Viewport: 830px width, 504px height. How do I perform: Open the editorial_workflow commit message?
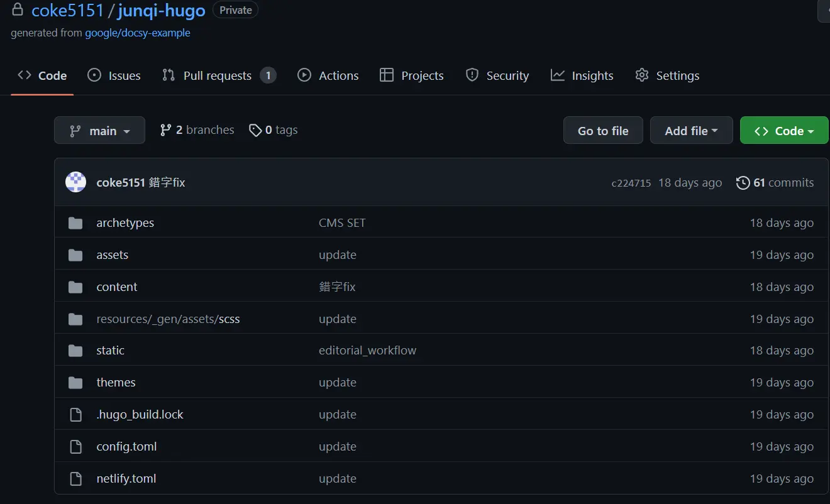367,351
